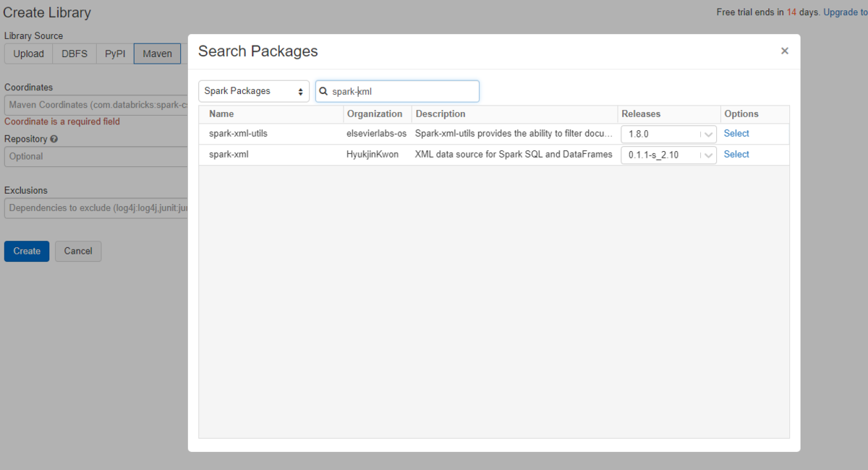Click the magnifier search icon
This screenshot has height=470, width=868.
click(x=324, y=91)
